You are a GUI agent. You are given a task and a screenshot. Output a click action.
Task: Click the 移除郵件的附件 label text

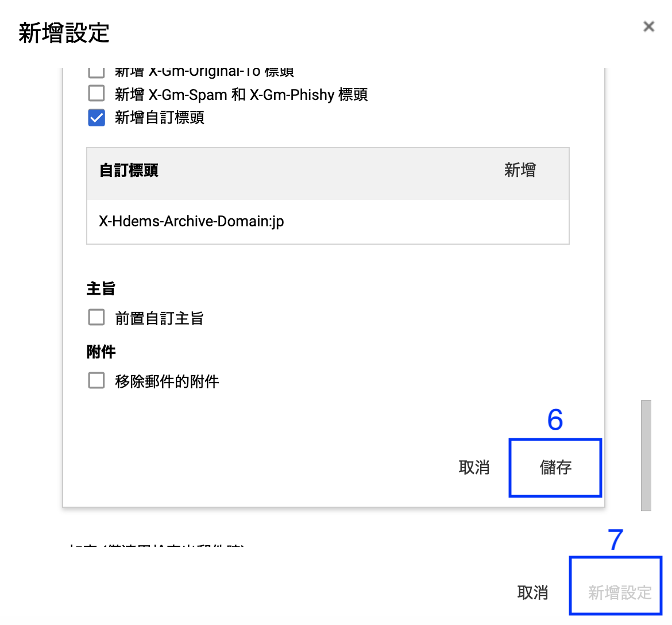167,381
